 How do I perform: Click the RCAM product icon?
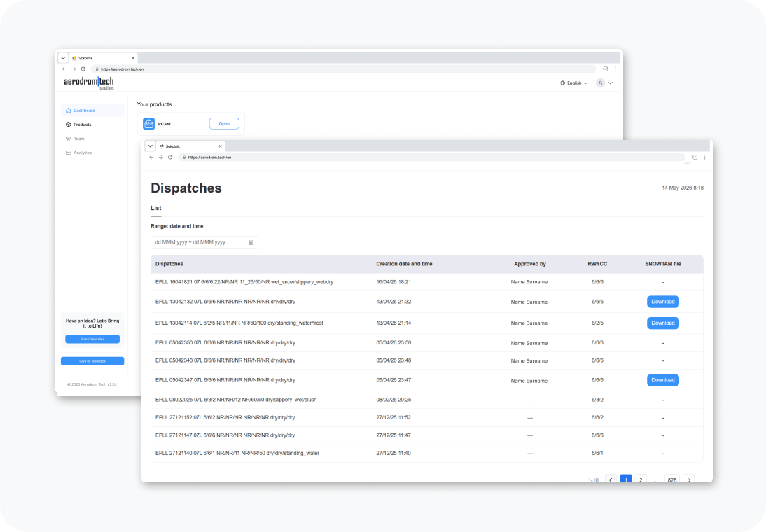point(148,124)
